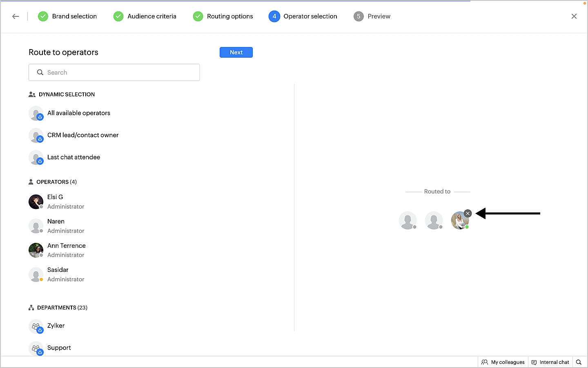Image resolution: width=588 pixels, height=368 pixels.
Task: Click the magnifier icon in the Search box
Action: 40,72
